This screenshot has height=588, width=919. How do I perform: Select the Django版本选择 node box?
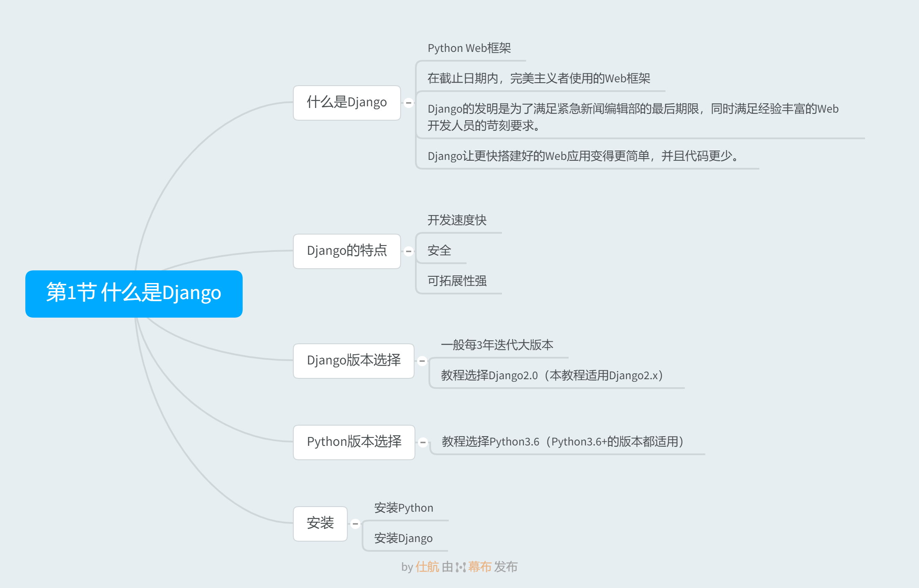tap(354, 361)
